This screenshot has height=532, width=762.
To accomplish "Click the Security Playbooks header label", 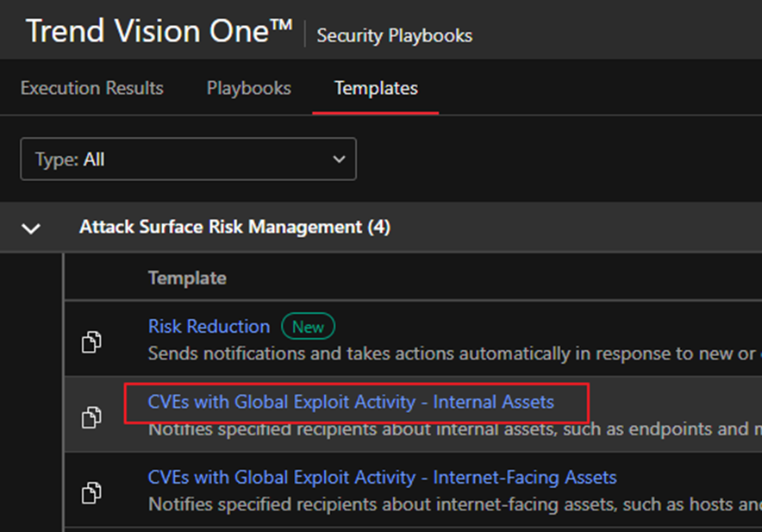I will pyautogui.click(x=394, y=35).
